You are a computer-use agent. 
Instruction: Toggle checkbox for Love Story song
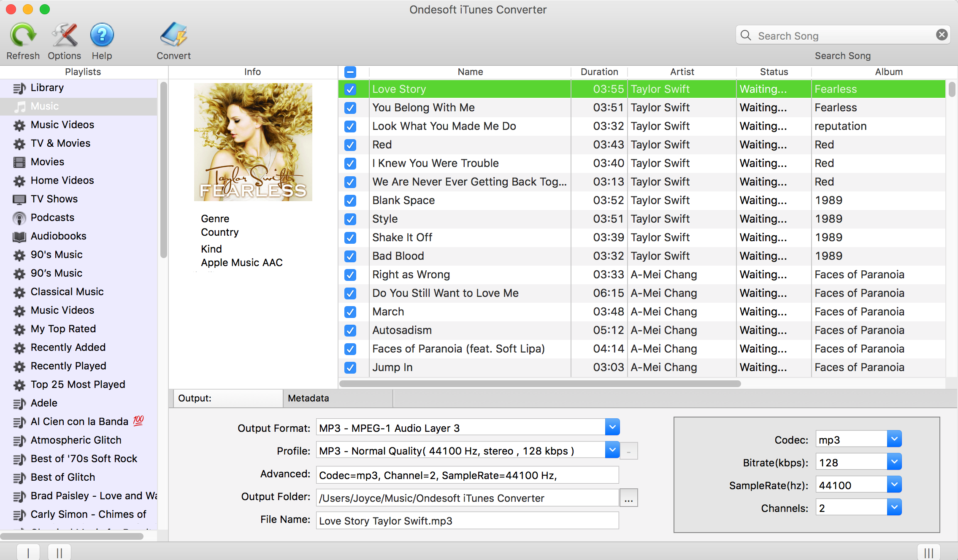(x=349, y=89)
